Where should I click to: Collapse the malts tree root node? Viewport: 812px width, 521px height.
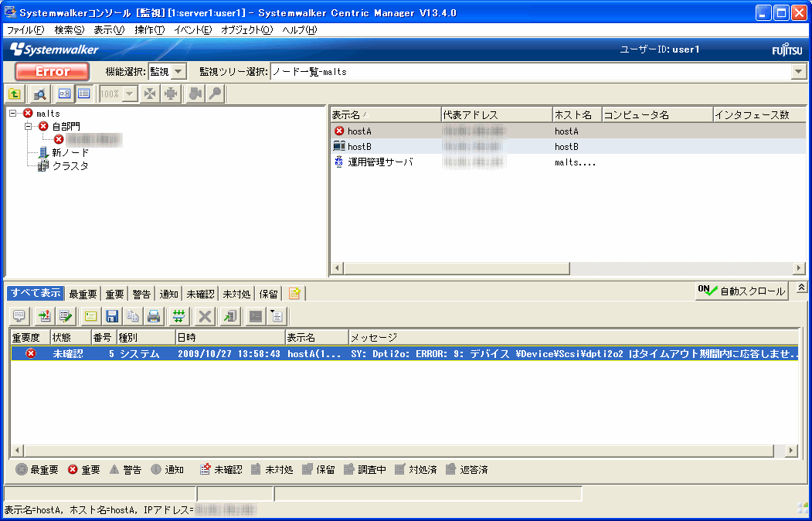click(13, 113)
